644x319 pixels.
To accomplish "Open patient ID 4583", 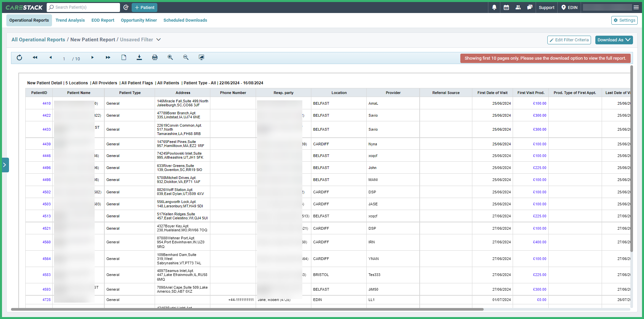I will pos(47,275).
